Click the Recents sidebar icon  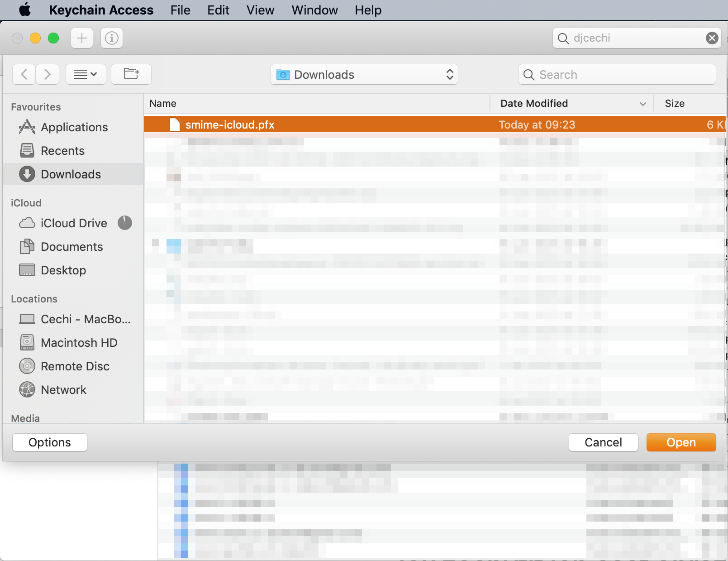[x=27, y=150]
